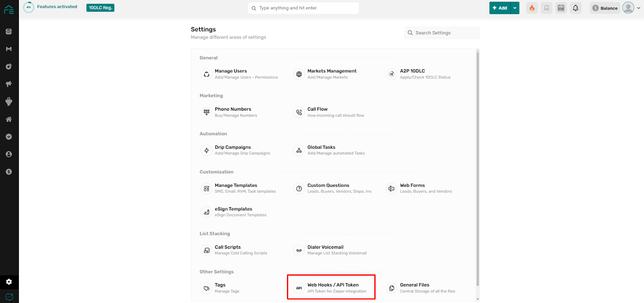Click the Customization section heading

pyautogui.click(x=217, y=172)
